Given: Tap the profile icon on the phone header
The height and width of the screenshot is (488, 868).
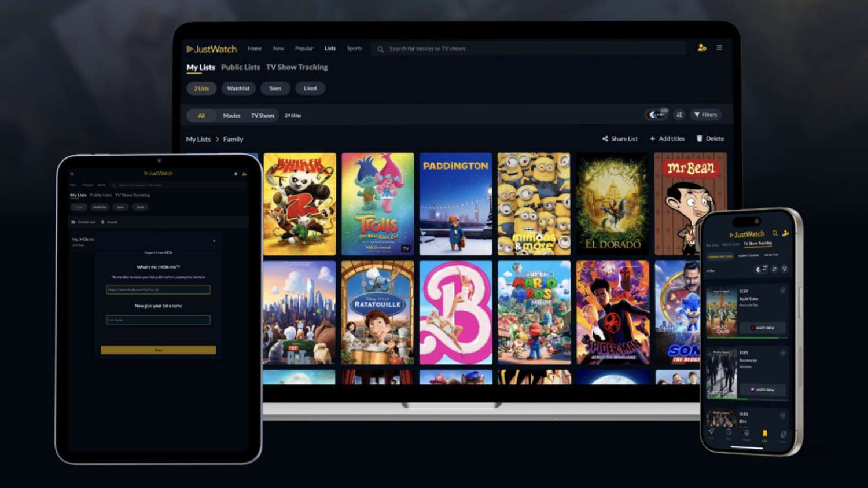Looking at the screenshot, I should [x=785, y=233].
